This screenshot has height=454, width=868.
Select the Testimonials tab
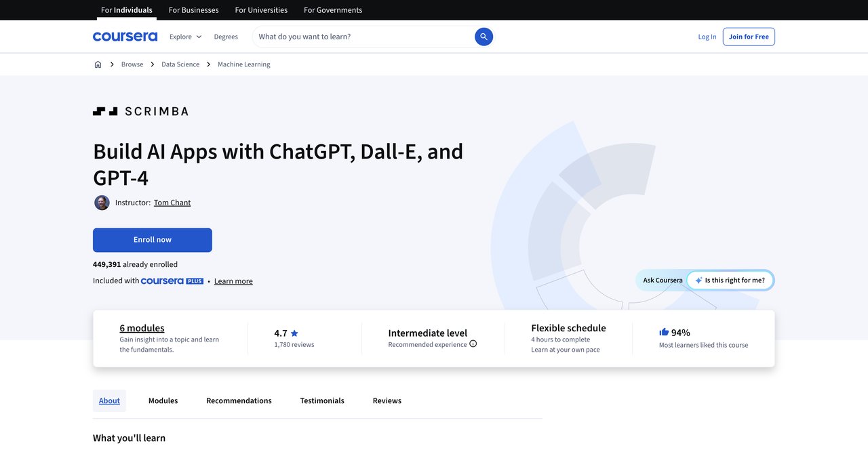322,400
